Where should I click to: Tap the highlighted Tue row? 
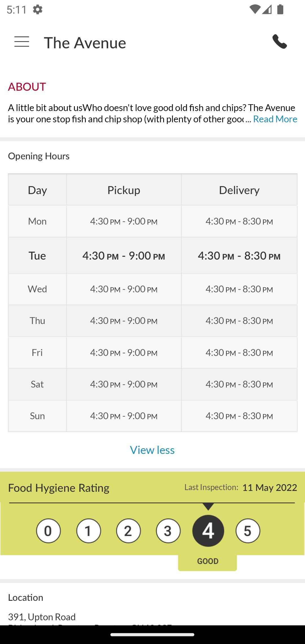point(153,256)
